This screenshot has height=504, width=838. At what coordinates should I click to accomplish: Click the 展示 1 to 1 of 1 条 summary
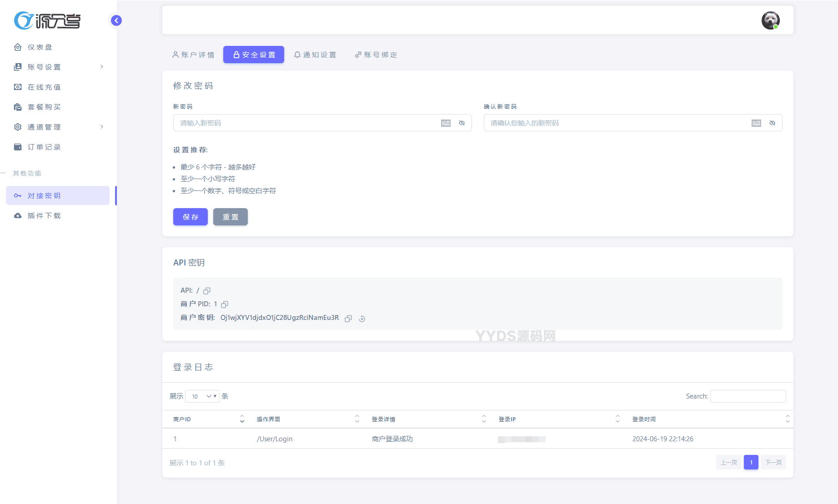point(197,463)
